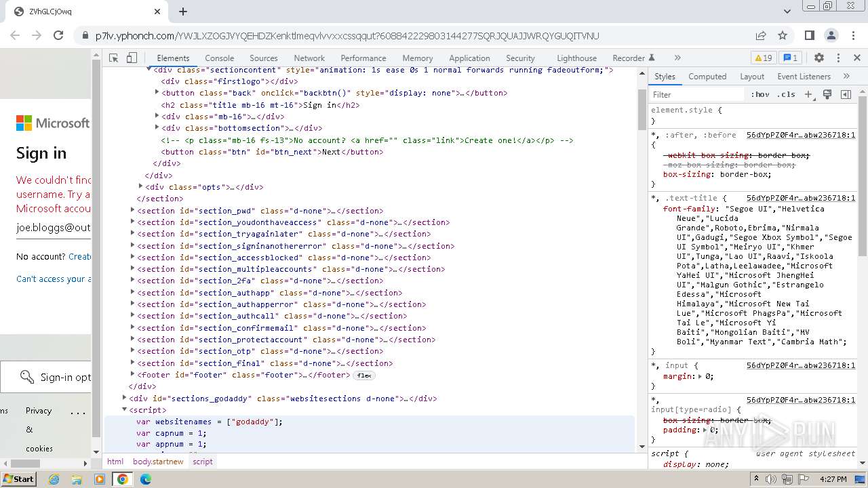This screenshot has width=868, height=488.
Task: Open a new Chrome tab
Action: 183,12
